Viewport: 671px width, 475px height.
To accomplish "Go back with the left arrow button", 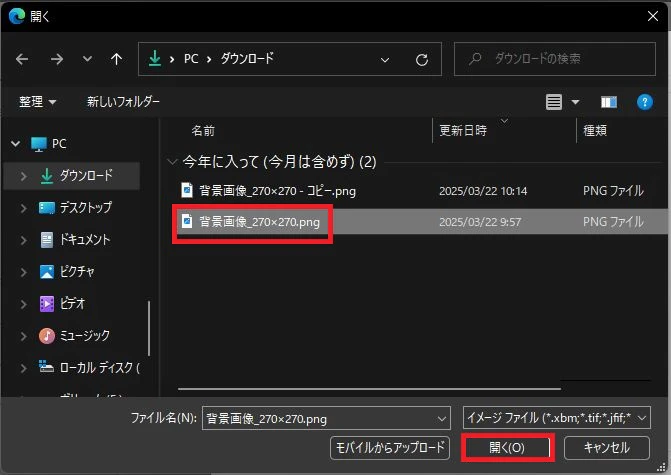I will pyautogui.click(x=22, y=59).
